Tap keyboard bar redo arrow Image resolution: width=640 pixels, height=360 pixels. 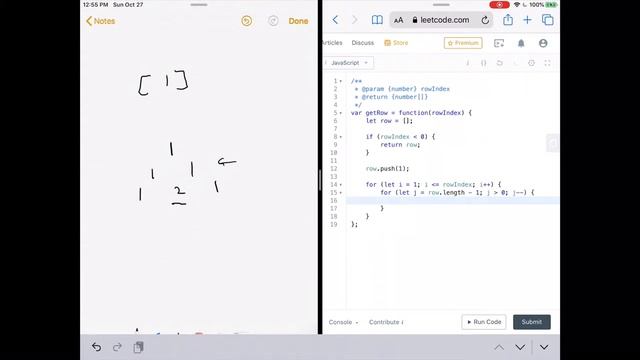(x=118, y=347)
